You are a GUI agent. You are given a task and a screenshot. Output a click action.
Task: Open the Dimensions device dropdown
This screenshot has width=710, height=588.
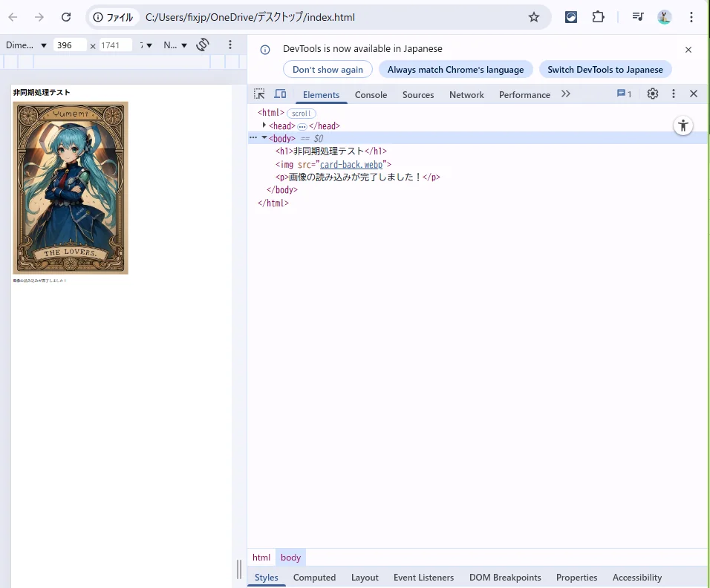pos(26,45)
